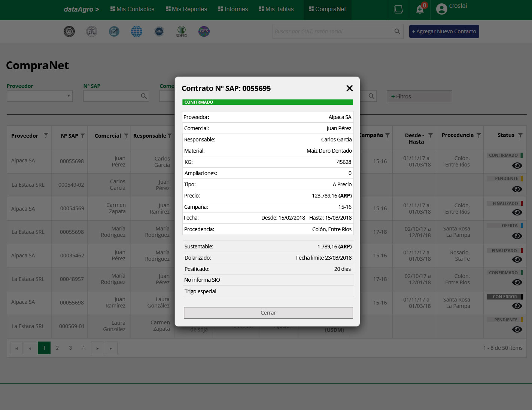Click eye icon in the OFERTA status row
This screenshot has height=410, width=532.
tap(517, 236)
